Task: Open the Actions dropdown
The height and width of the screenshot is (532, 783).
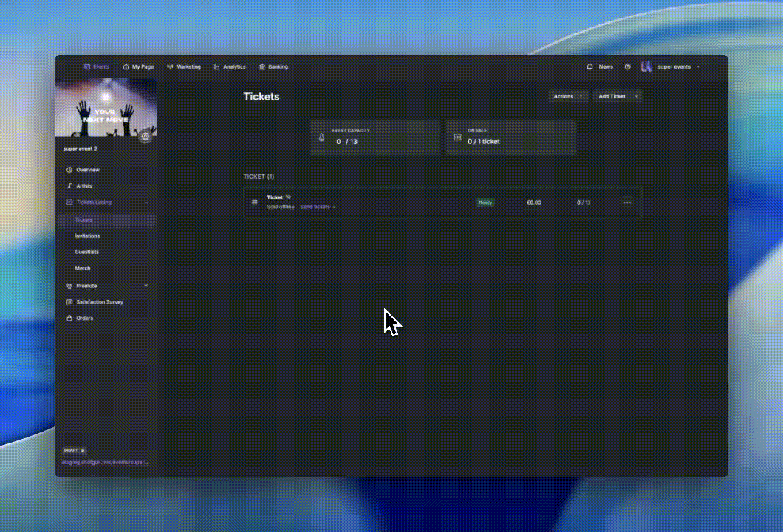Action: point(568,96)
